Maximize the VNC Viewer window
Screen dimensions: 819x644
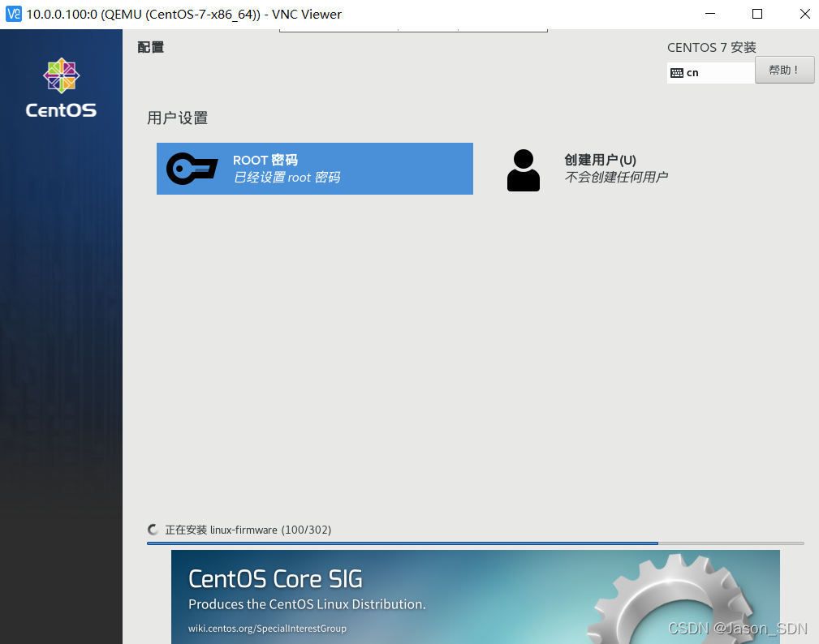click(x=756, y=14)
